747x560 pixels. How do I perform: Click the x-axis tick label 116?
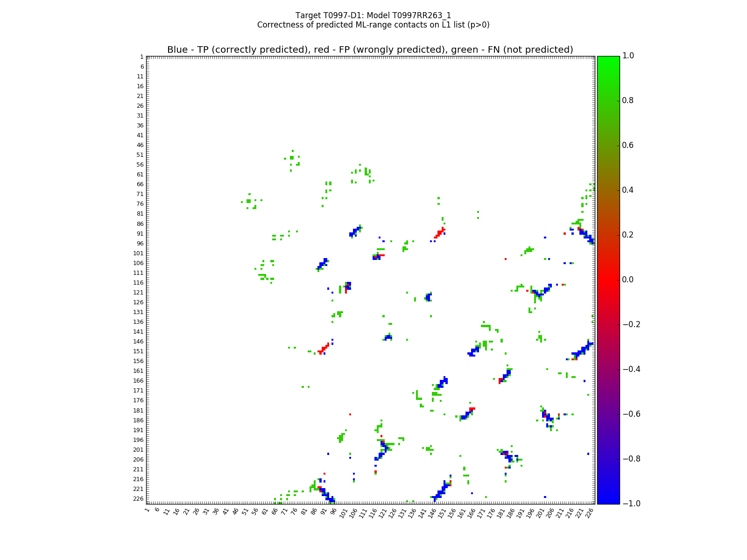[x=373, y=512]
